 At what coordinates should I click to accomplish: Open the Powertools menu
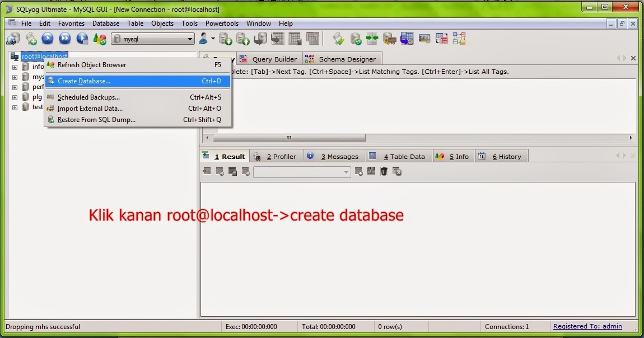222,24
